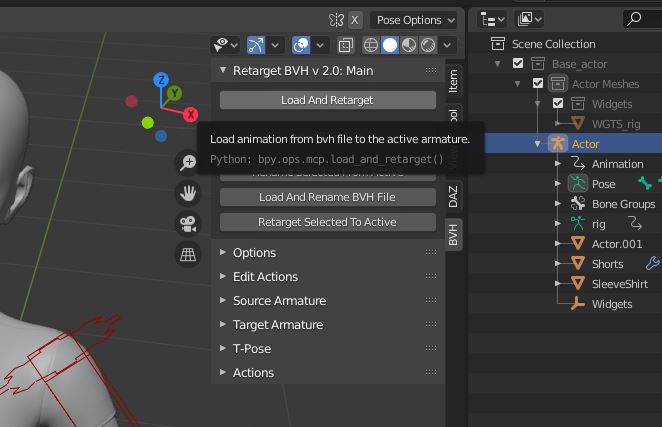Screen dimensions: 662x427
Task: Click the Z axis on navigation gizmo
Action: pos(161,80)
